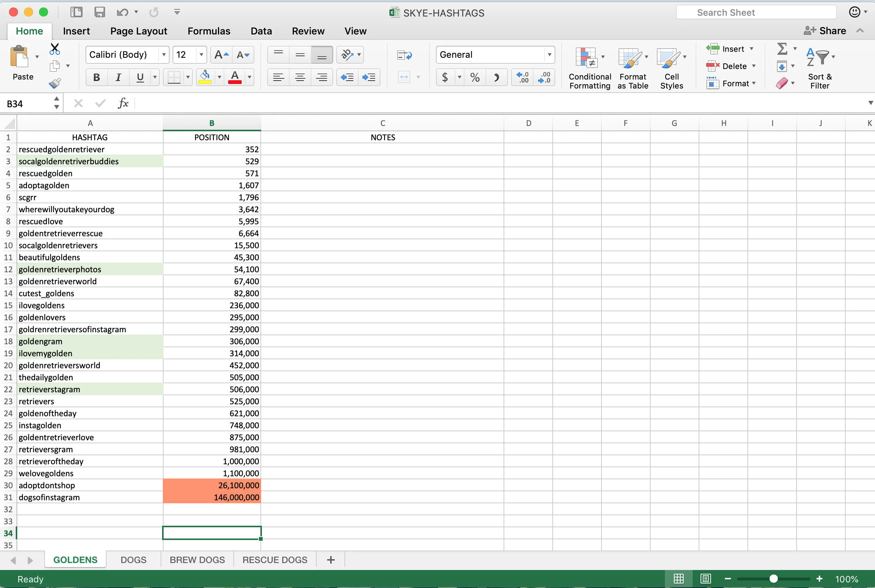Open the Formulas ribbon tab
Screen dimensions: 875x588
[x=209, y=31]
